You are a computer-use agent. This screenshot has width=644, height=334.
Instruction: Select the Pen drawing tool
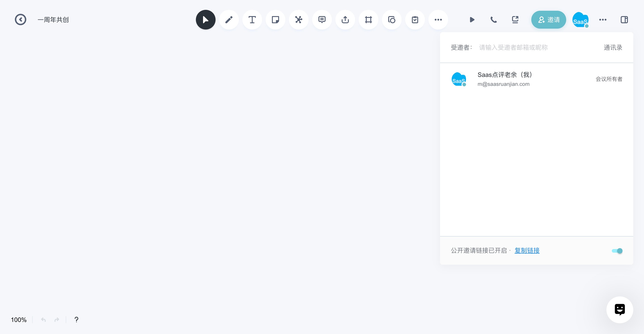(229, 20)
